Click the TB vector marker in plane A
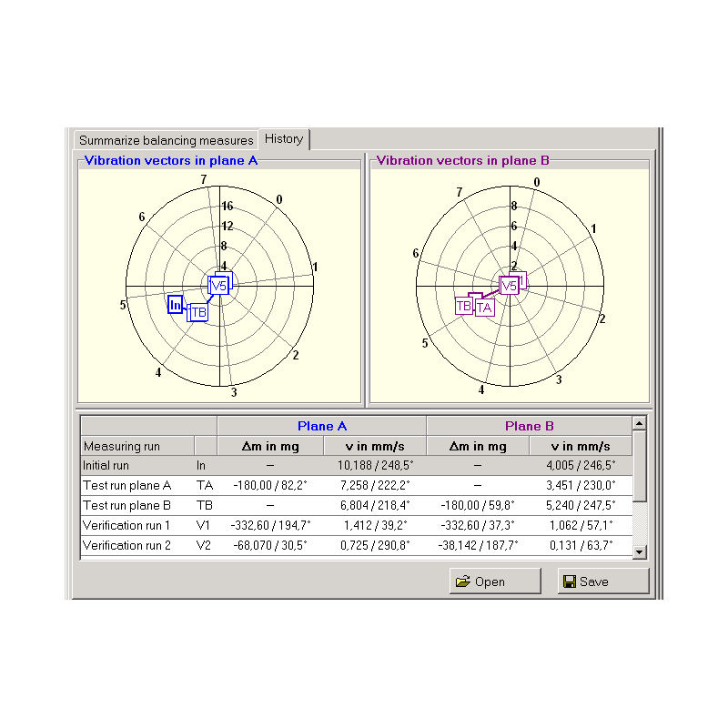This screenshot has width=728, height=728. click(x=197, y=312)
